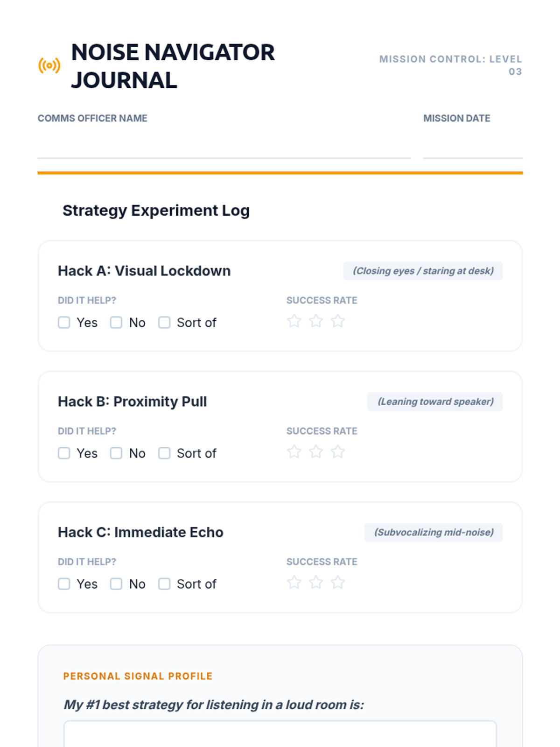Tick No under Hack B Proximity Pull
This screenshot has width=560, height=747.
point(116,453)
